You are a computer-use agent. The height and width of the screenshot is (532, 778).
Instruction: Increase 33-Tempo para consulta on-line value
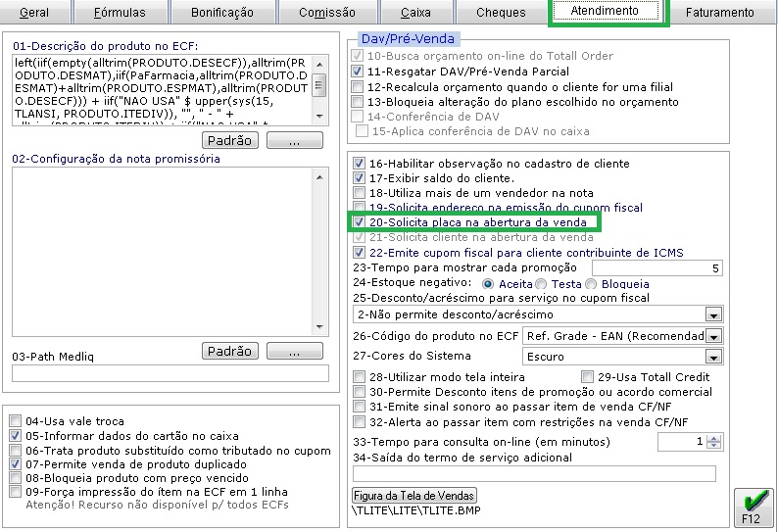(714, 438)
